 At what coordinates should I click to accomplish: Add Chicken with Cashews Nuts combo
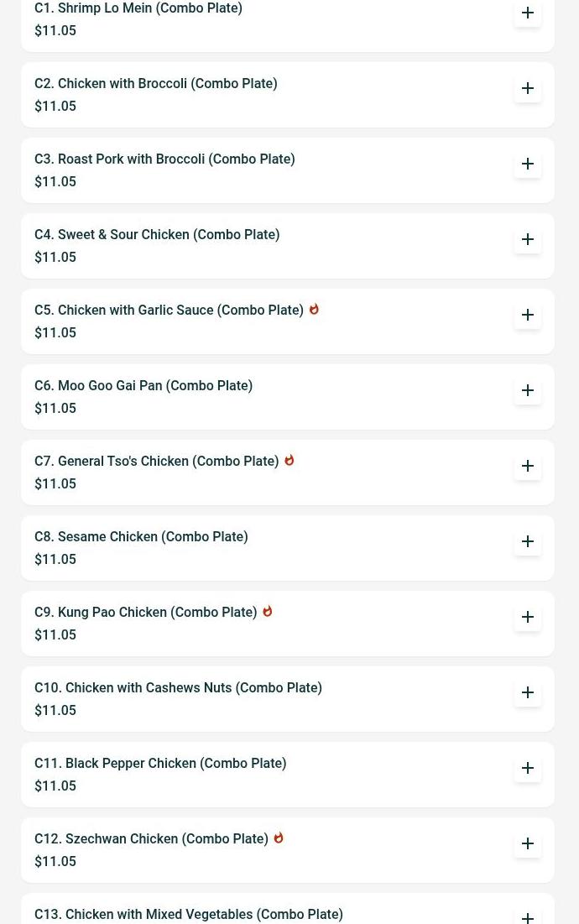[x=528, y=692]
